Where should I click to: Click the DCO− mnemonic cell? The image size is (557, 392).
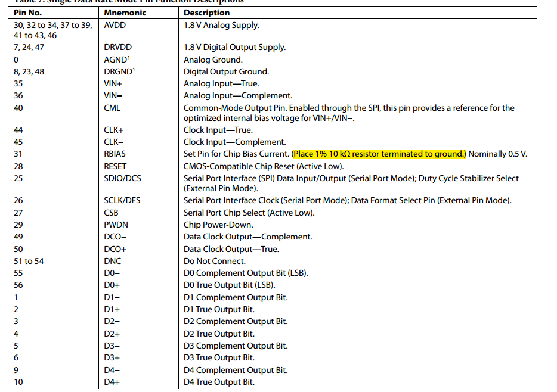115,237
